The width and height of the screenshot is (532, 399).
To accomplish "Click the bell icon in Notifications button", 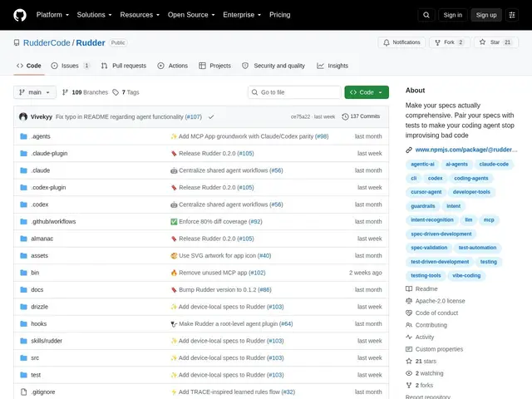I will click(387, 42).
